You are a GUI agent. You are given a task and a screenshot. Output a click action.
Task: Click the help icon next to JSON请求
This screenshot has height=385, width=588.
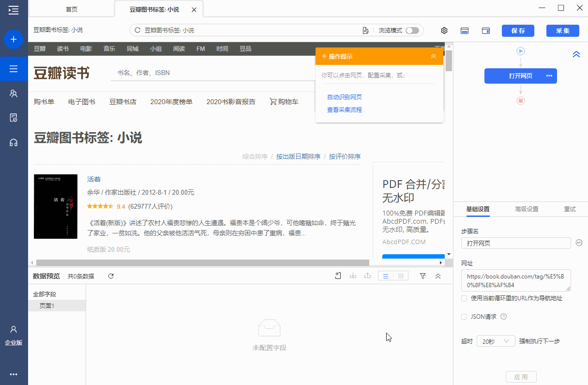[x=503, y=317]
